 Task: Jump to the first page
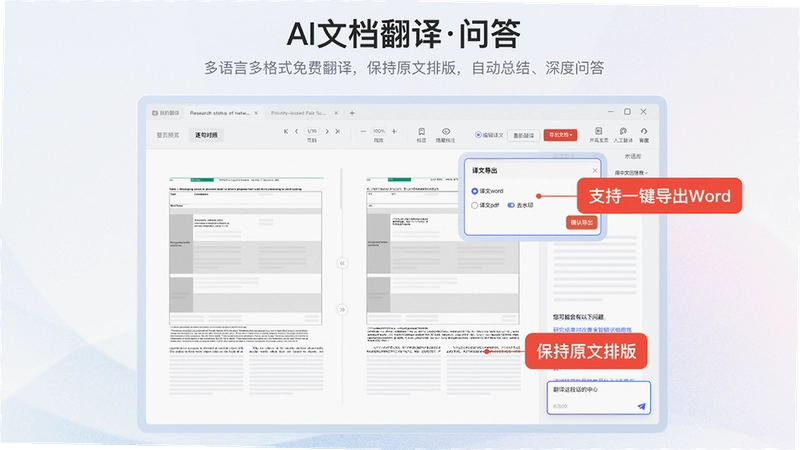click(286, 131)
